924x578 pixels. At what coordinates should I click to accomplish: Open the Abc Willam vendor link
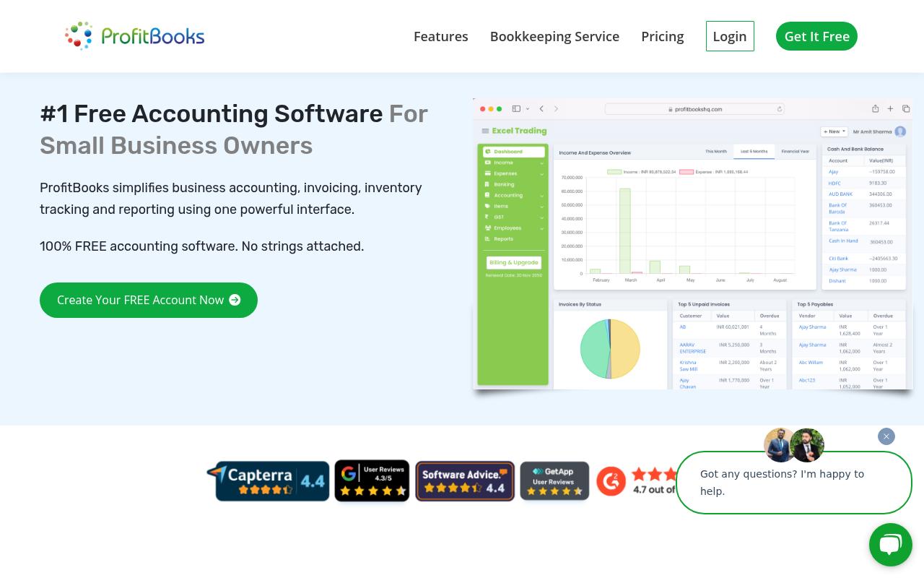pyautogui.click(x=811, y=362)
